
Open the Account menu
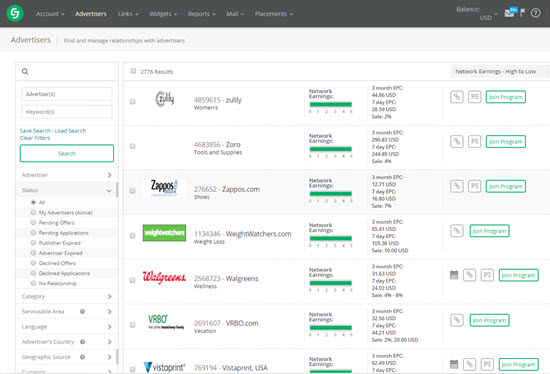coord(50,14)
